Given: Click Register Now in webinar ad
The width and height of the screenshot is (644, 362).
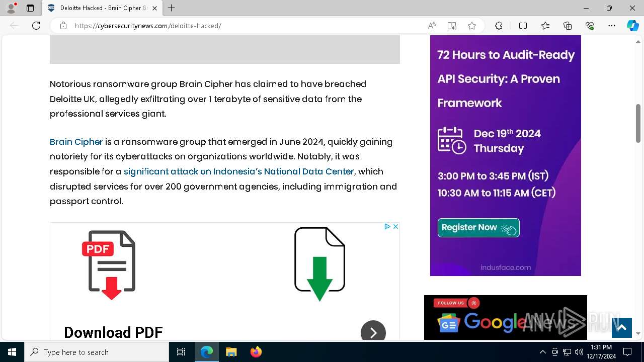Looking at the screenshot, I should 478,228.
